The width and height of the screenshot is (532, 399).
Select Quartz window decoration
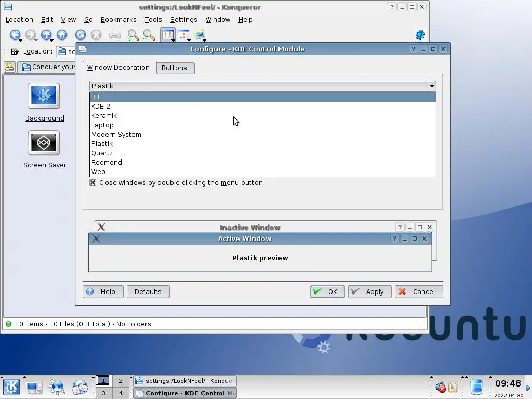(x=262, y=153)
